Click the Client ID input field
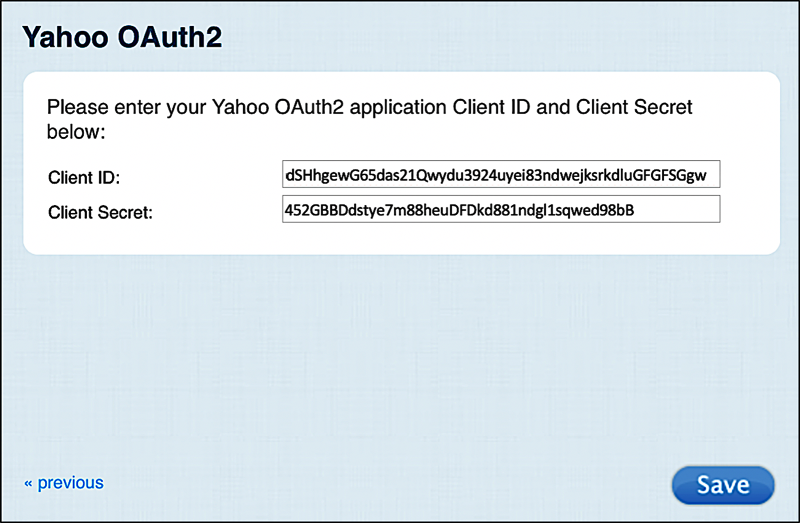Screen dimensions: 800x523 coord(501,176)
